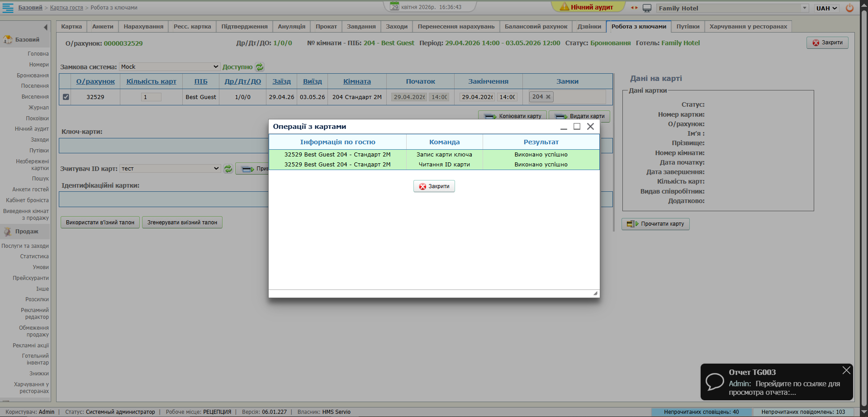Click the monitor icon beside hotel selector
Screen dimensions: 868x417
pyautogui.click(x=647, y=8)
